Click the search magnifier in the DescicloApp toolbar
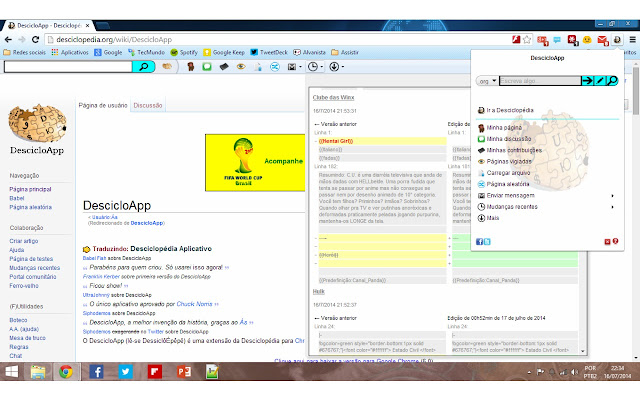The width and height of the screenshot is (640, 400). pos(144,66)
